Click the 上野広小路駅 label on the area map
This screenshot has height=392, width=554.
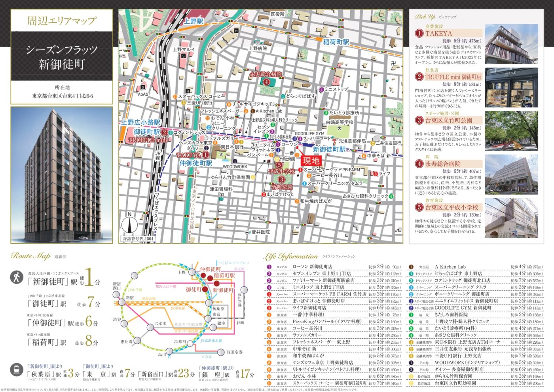click(141, 123)
